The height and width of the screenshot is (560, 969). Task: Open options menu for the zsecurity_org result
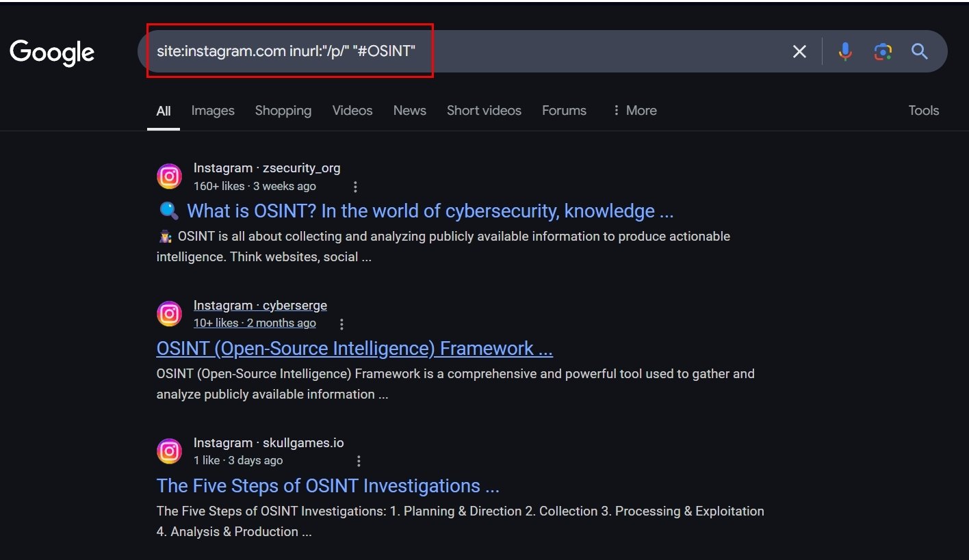355,186
